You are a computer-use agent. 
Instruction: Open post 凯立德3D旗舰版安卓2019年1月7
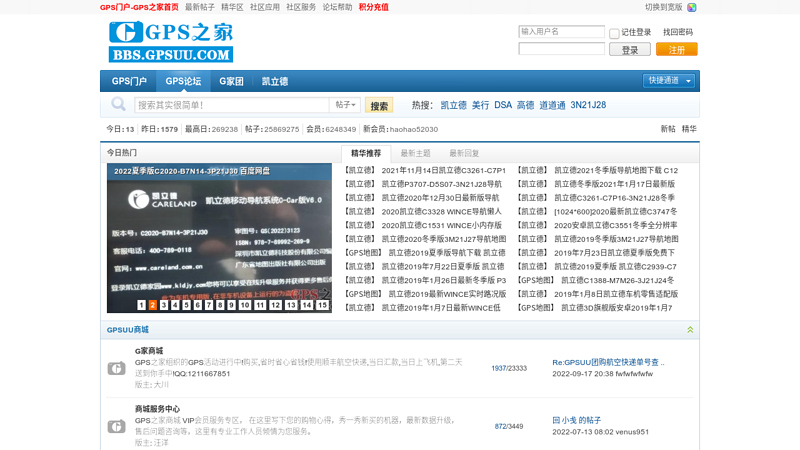point(616,308)
